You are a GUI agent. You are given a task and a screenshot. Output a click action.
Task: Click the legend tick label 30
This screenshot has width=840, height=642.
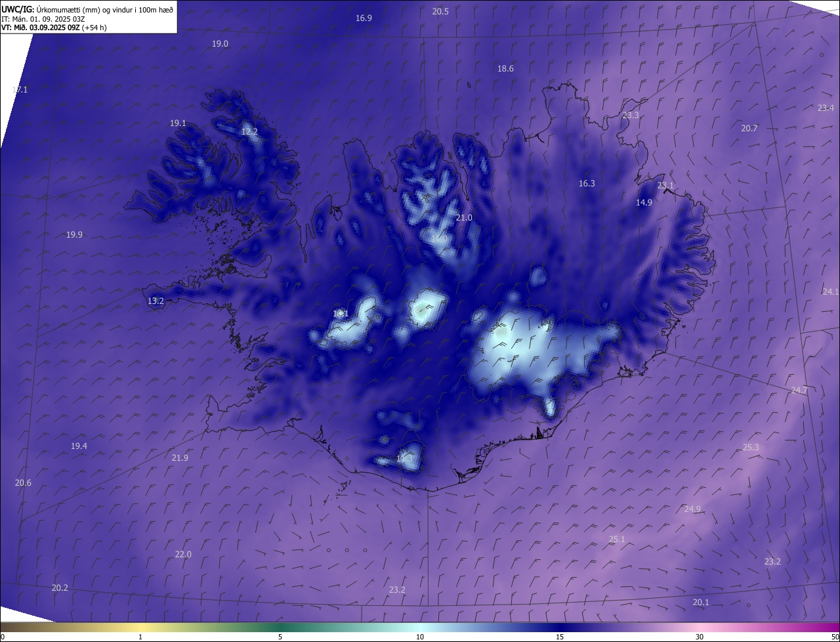[700, 637]
